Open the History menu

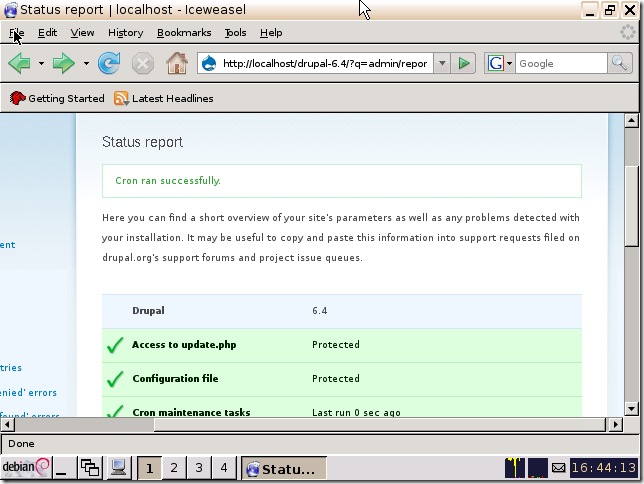pos(125,32)
